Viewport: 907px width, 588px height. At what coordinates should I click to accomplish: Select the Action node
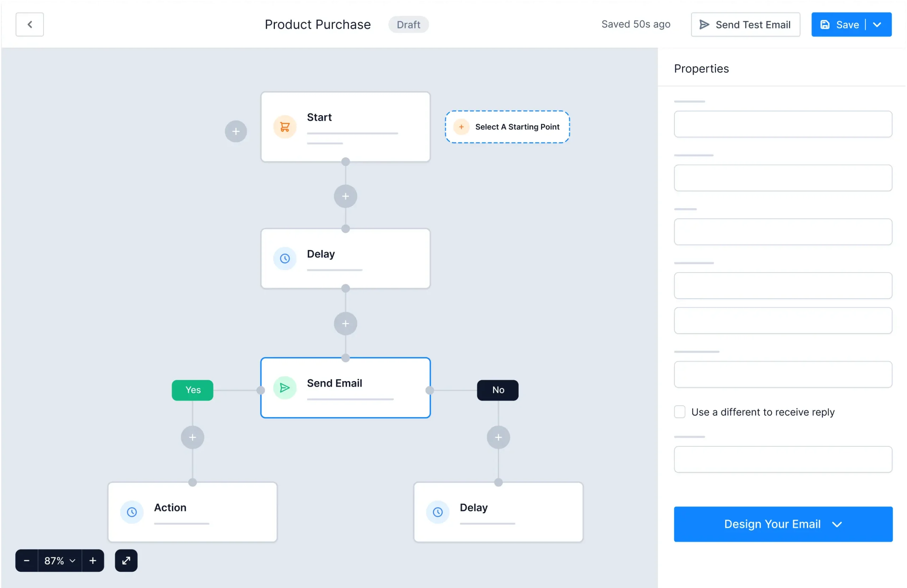192,511
